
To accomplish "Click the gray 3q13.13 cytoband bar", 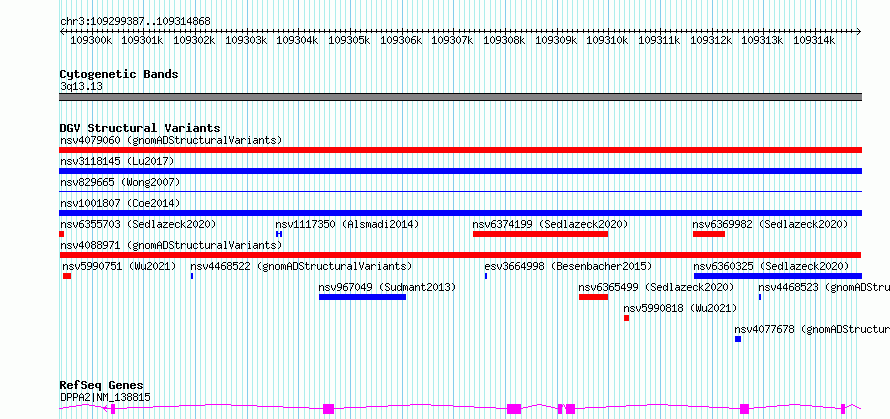I will click(460, 97).
